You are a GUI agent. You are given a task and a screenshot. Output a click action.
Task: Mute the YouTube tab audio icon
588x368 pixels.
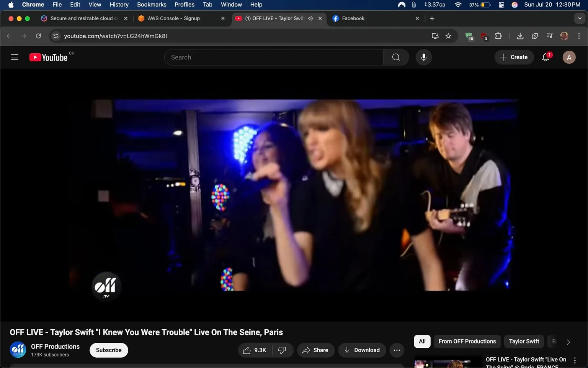click(310, 18)
